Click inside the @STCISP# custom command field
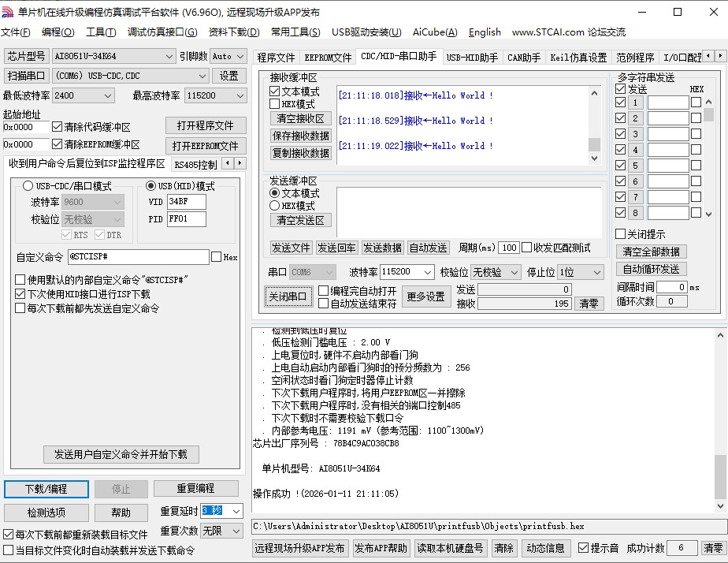This screenshot has width=728, height=563. pos(138,256)
